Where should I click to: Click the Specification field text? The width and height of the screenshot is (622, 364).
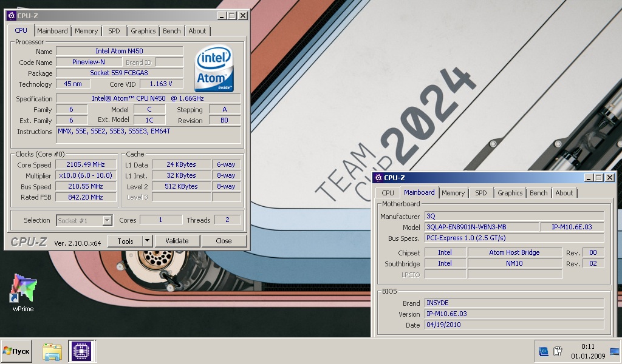(148, 98)
